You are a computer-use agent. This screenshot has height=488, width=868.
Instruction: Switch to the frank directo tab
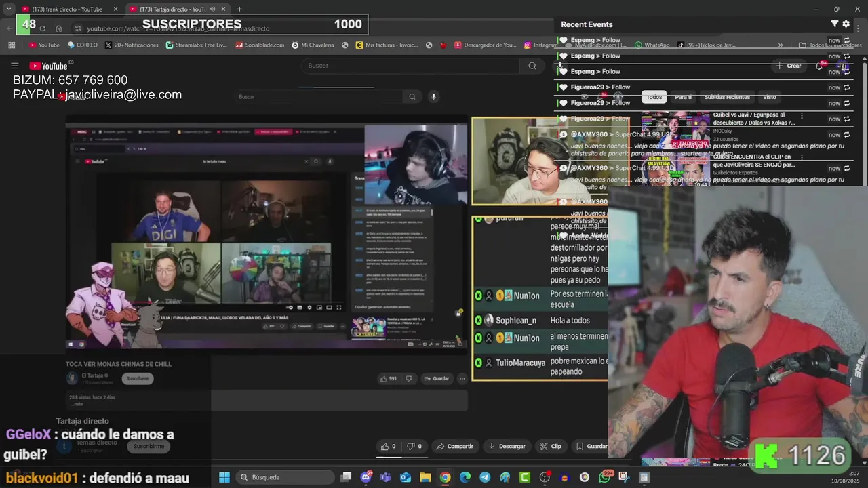point(70,9)
